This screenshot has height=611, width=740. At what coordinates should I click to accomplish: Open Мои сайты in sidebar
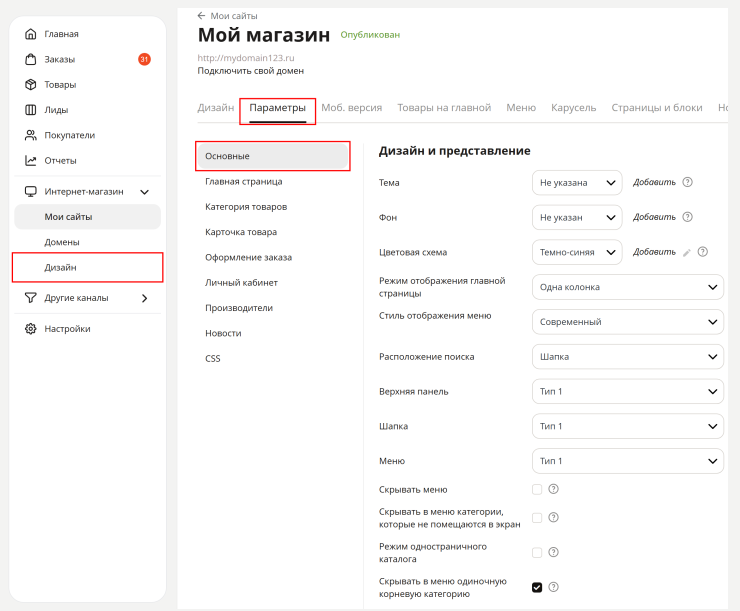(88, 217)
